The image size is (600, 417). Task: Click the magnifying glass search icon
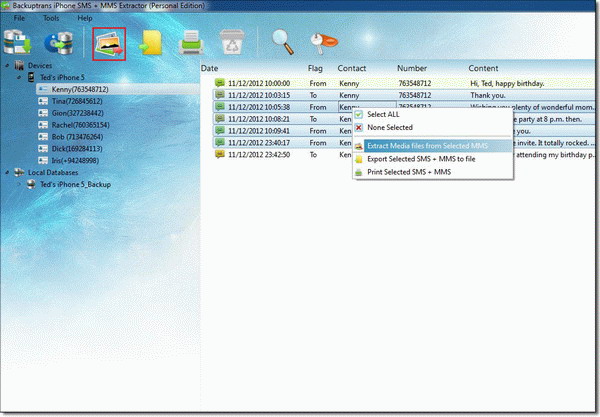pos(281,43)
